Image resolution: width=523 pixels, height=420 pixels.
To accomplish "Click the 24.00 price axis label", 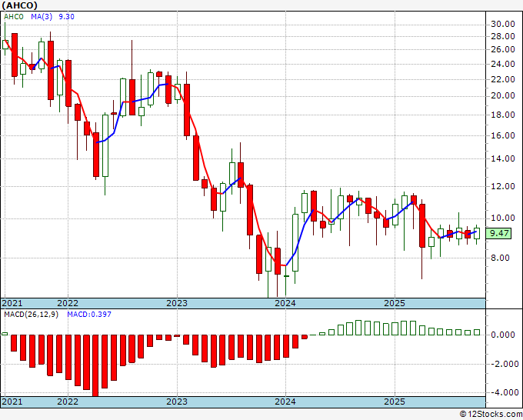I will [503, 64].
